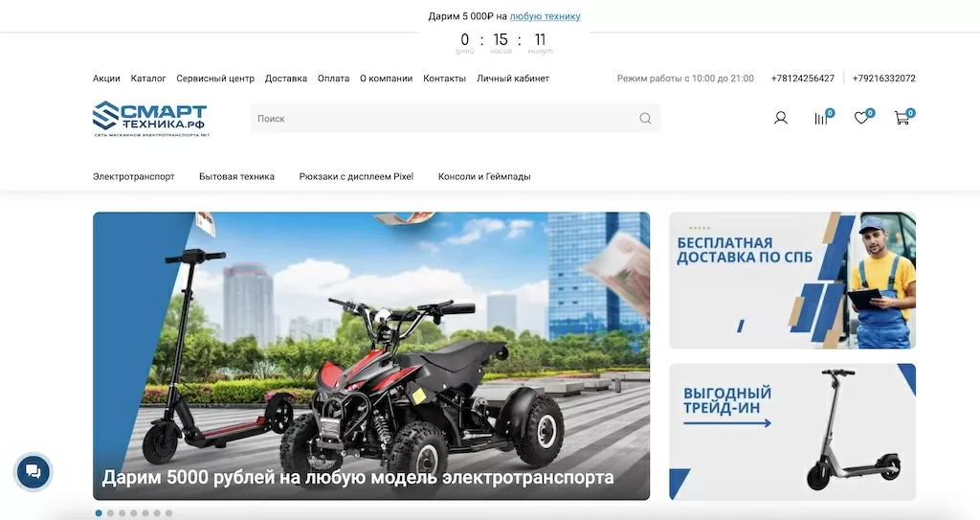Jump to the last banner slide dot

(169, 513)
